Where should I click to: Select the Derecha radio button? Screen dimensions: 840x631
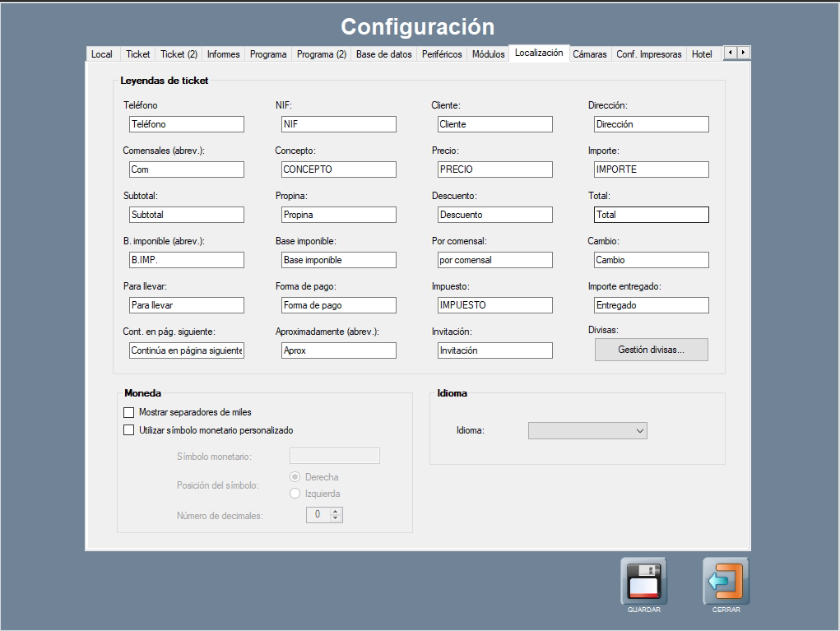point(295,477)
